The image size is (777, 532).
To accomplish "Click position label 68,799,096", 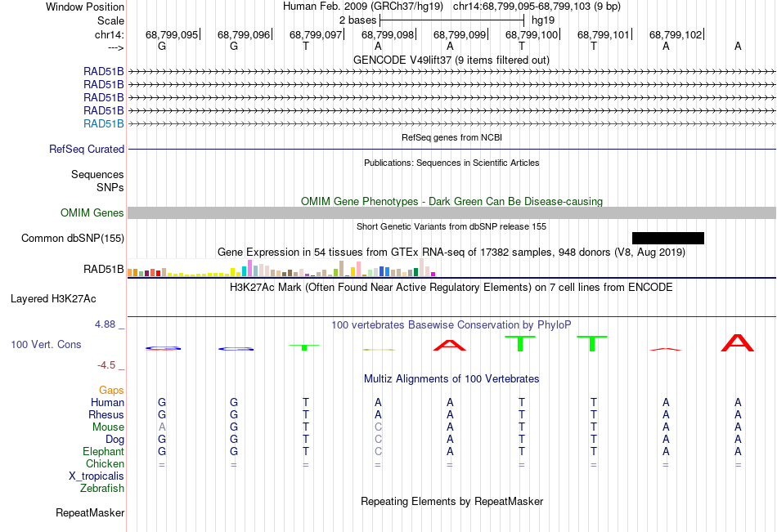I will tap(244, 34).
